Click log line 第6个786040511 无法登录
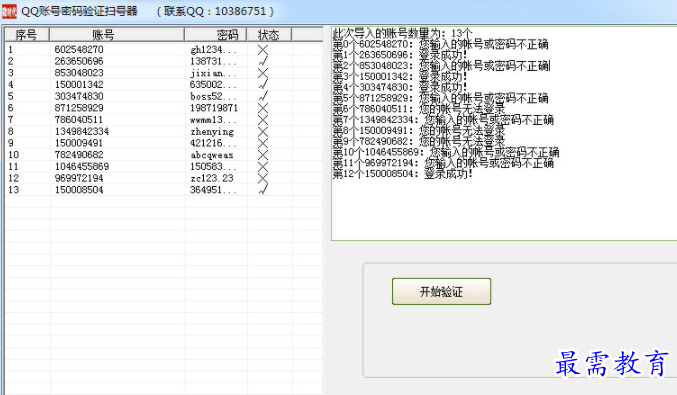Viewport: 677px width, 395px height. [x=419, y=109]
